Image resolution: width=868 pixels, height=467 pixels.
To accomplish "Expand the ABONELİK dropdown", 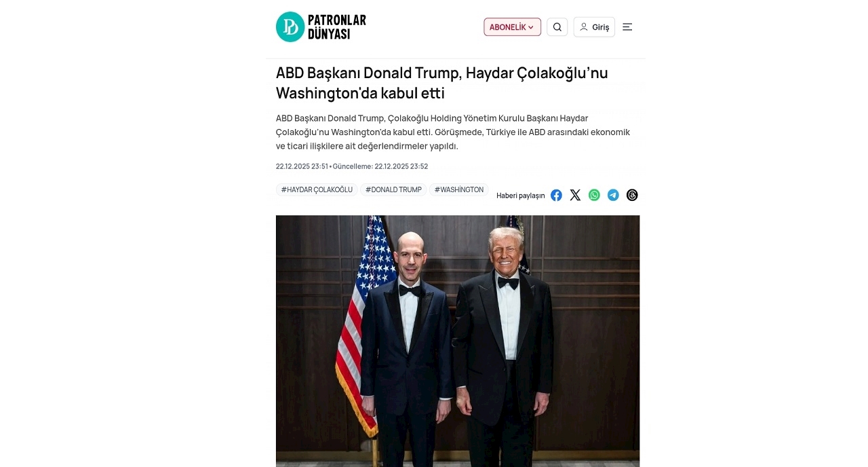I will (512, 27).
